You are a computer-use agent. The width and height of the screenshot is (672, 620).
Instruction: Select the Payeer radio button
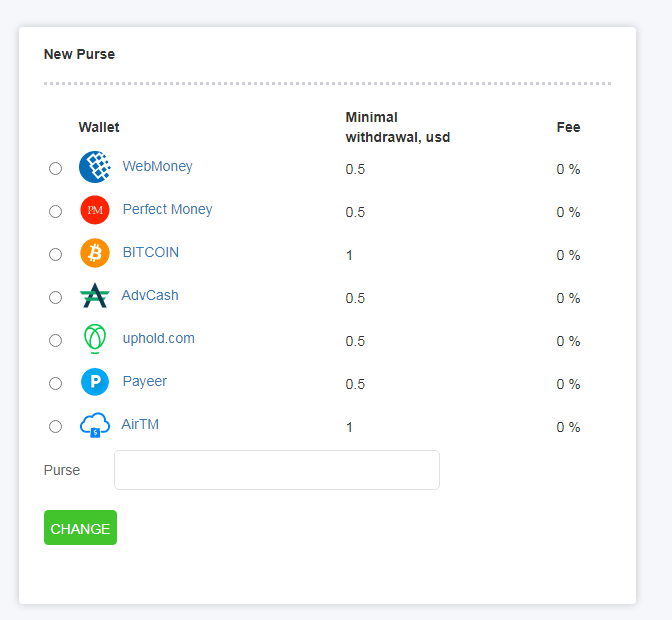click(56, 384)
